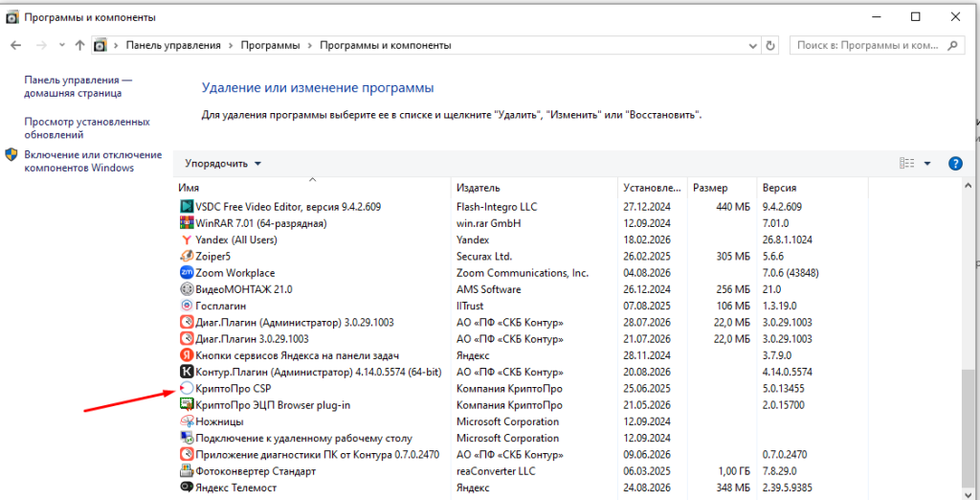The height and width of the screenshot is (500, 980).
Task: Click the publisher IITrust
Action: [x=470, y=306]
